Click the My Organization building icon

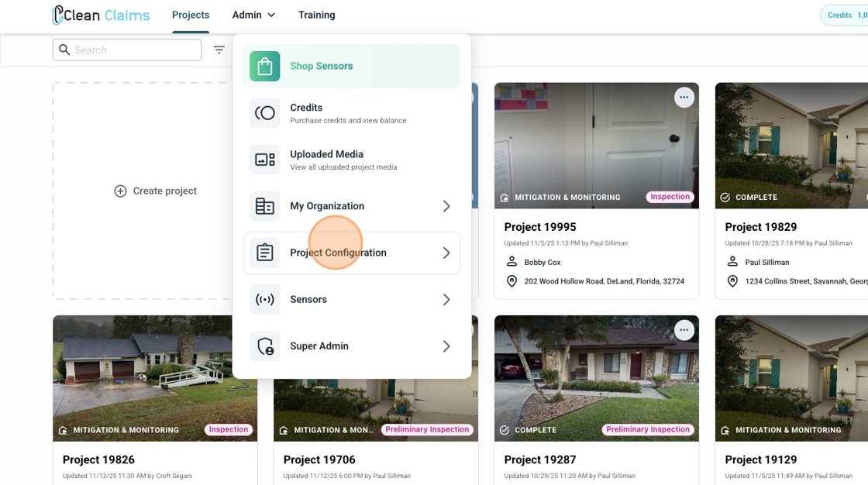point(264,206)
